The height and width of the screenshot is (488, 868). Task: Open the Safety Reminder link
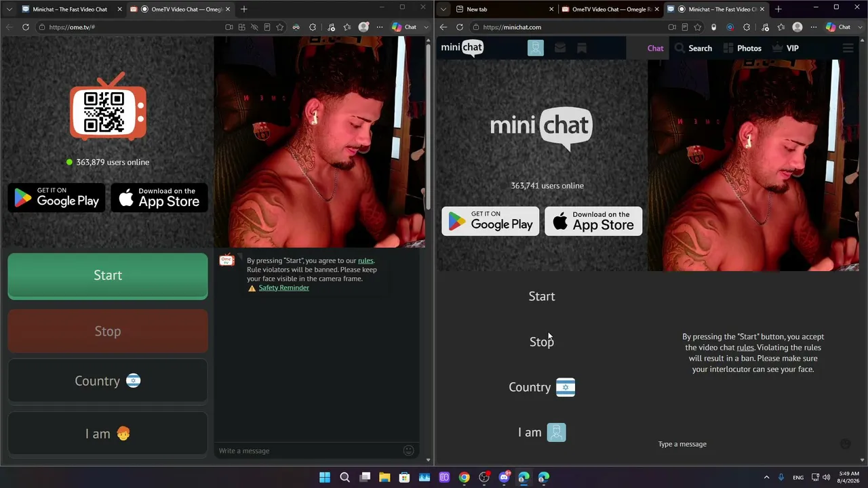click(283, 288)
